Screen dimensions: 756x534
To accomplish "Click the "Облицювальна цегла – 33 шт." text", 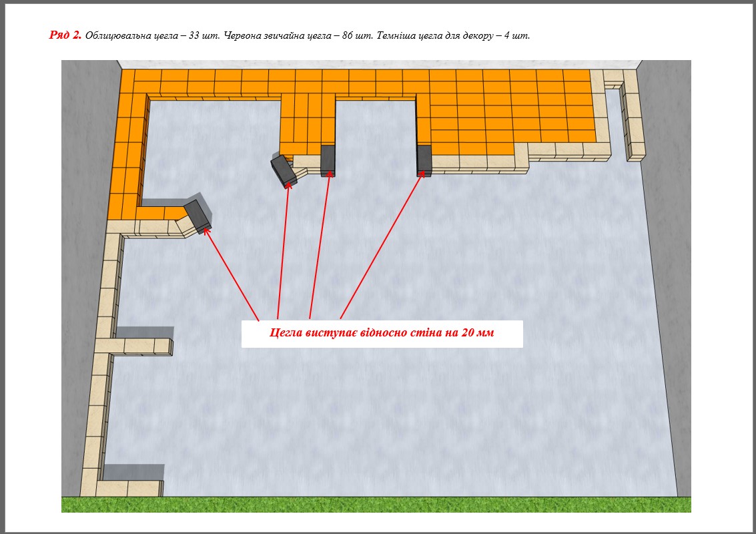I will [152, 36].
